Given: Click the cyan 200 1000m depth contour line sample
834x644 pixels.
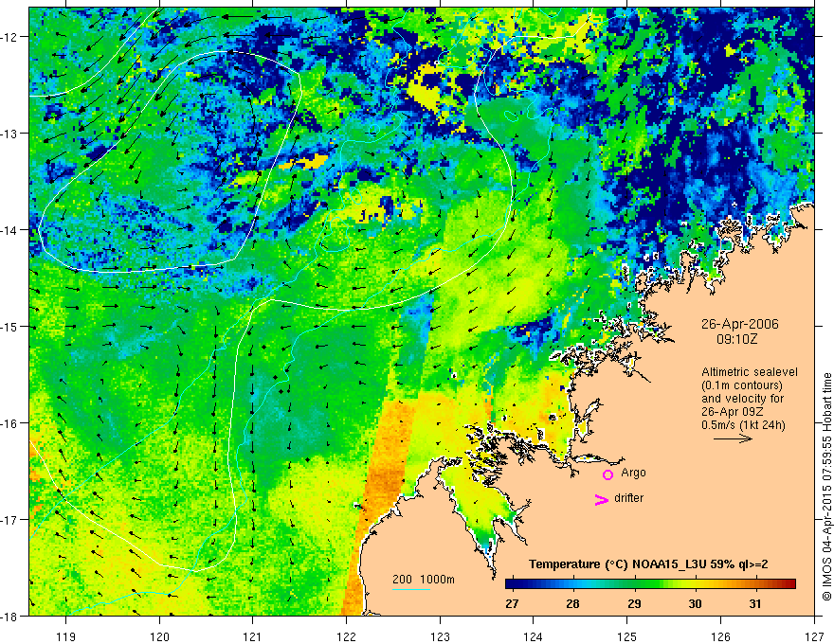Looking at the screenshot, I should 411,589.
